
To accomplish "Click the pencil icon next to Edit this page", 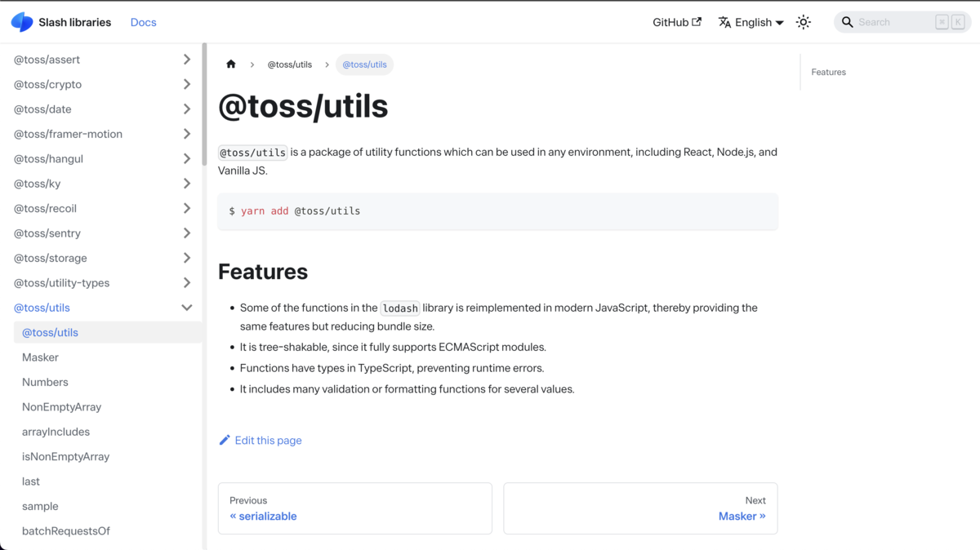I will (224, 440).
